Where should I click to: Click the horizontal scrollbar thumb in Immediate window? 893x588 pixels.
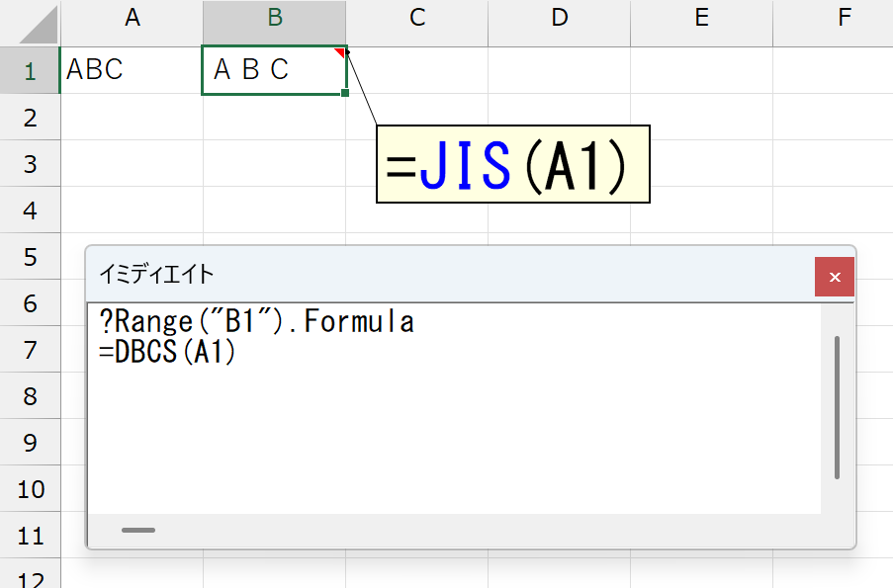138,530
